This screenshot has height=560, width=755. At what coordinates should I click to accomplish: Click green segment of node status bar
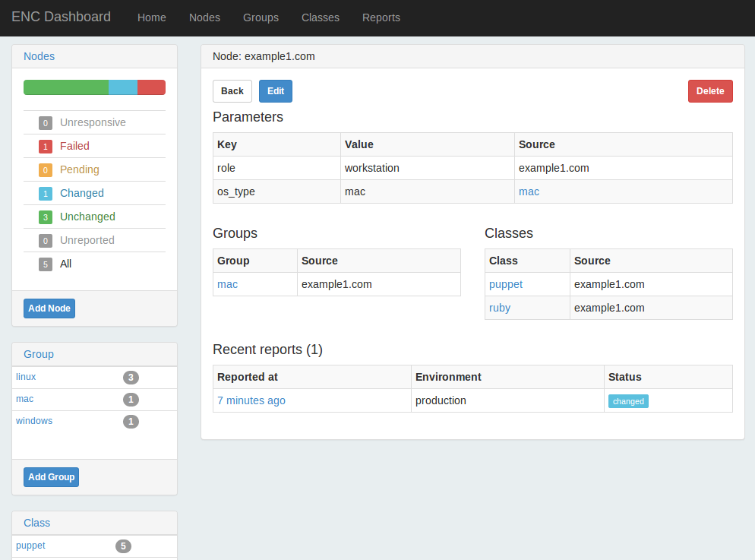coord(66,87)
